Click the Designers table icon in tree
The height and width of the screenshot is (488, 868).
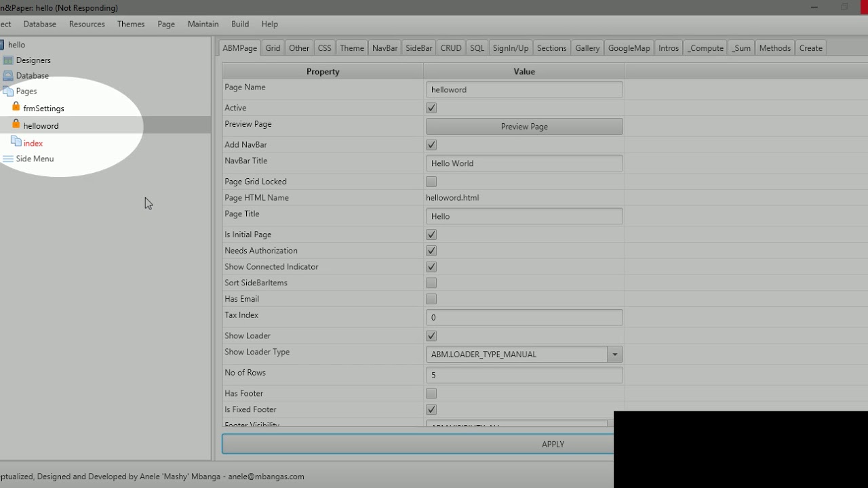8,60
